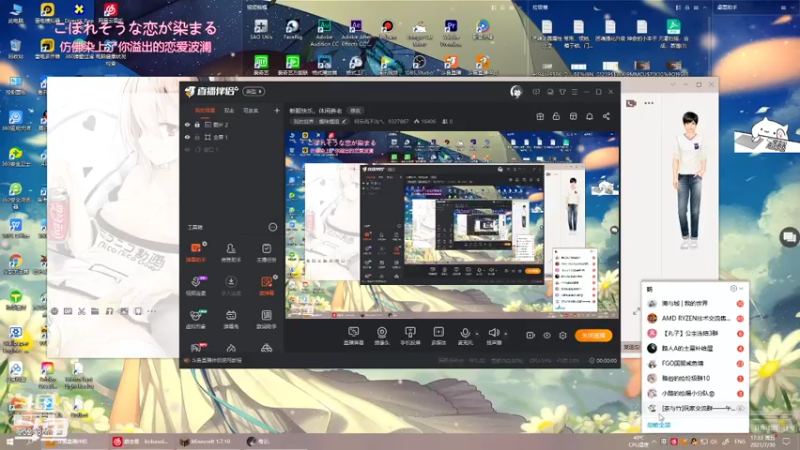800x450 pixels.
Task: Toggle the preview eye icon near start button
Action: point(546,335)
